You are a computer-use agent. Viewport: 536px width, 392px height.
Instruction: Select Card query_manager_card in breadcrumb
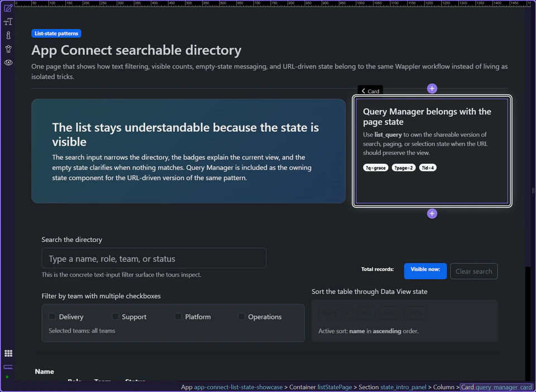[496, 387]
